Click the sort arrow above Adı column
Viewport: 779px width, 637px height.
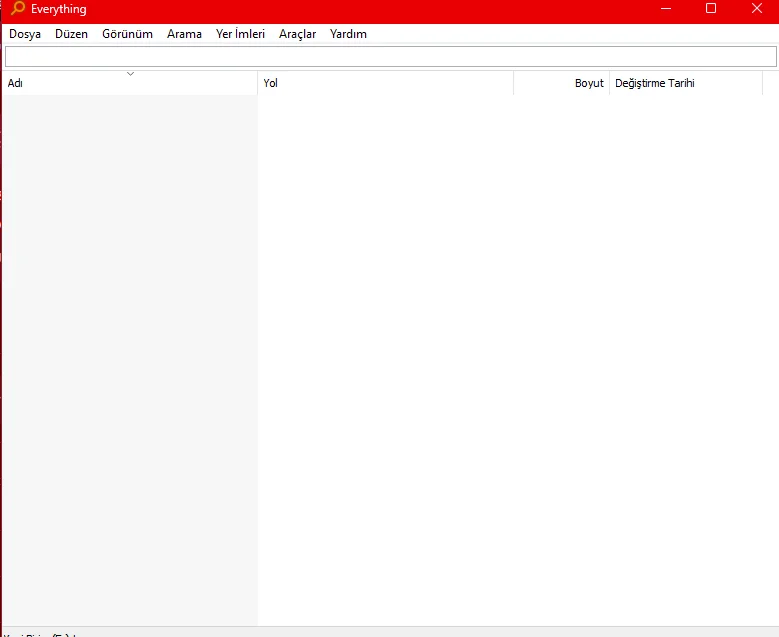click(130, 74)
